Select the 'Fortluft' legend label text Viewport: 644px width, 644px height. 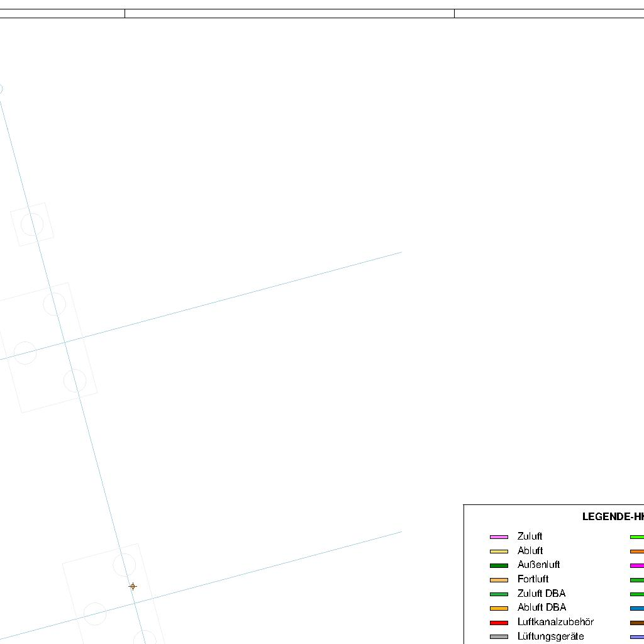(533, 579)
